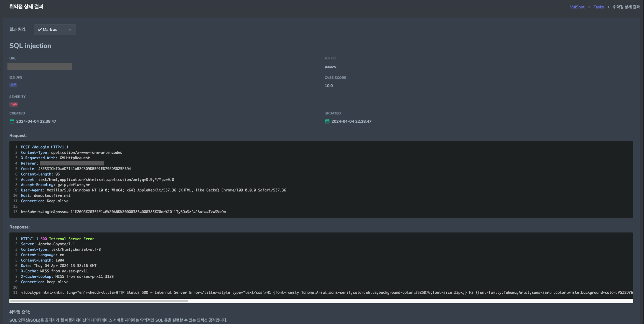
Task: Click the calendar icon beside CREATED date
Action: (12, 121)
